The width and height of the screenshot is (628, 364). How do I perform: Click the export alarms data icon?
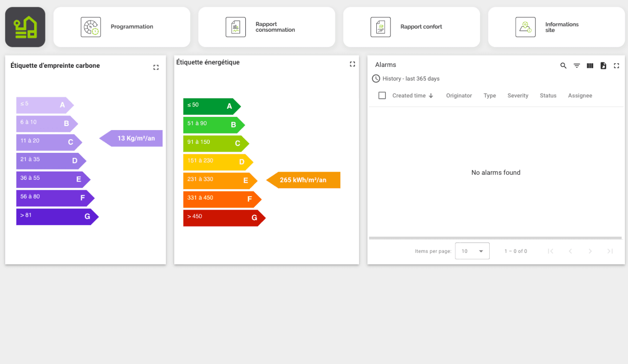click(603, 66)
